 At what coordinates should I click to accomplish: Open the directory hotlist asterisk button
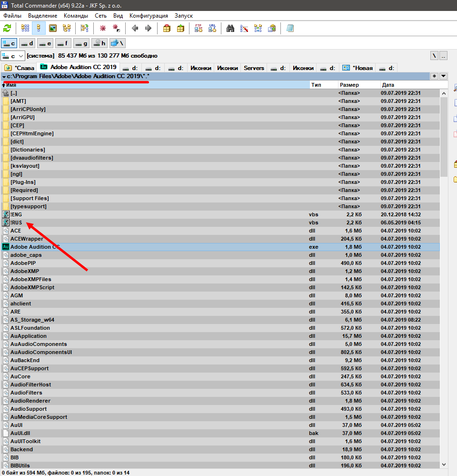[434, 76]
